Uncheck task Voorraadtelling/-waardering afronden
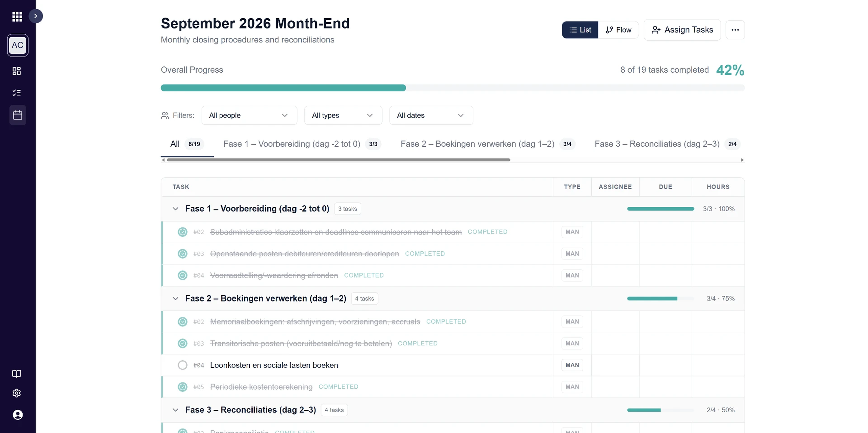Image resolution: width=868 pixels, height=433 pixels. pyautogui.click(x=182, y=275)
